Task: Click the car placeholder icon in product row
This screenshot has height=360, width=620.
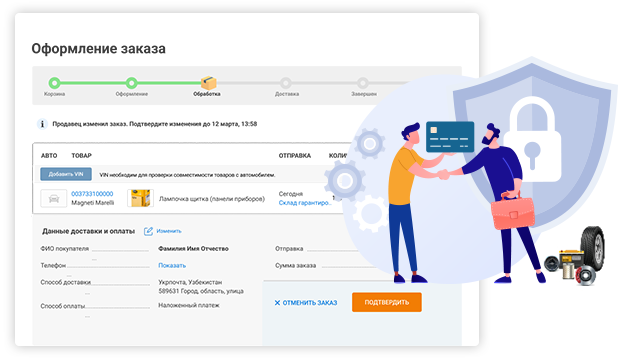Action: pos(54,198)
